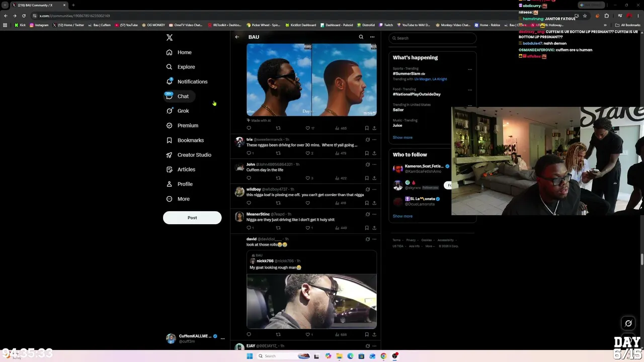Click the X logo in the sidebar
The height and width of the screenshot is (362, 644).
pos(170,38)
